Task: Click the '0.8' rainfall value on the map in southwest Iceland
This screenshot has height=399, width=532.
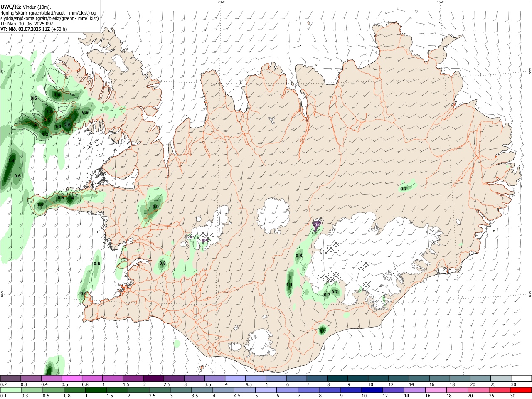Action: click(x=163, y=263)
